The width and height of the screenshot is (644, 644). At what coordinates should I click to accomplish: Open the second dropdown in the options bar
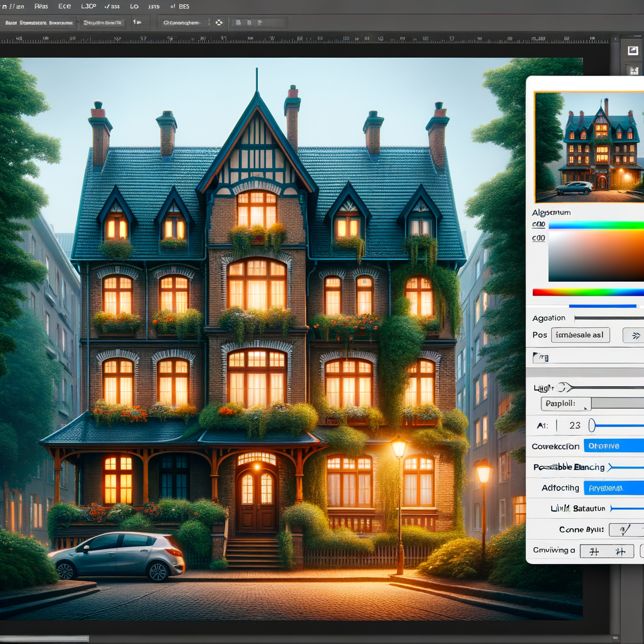coord(103,23)
